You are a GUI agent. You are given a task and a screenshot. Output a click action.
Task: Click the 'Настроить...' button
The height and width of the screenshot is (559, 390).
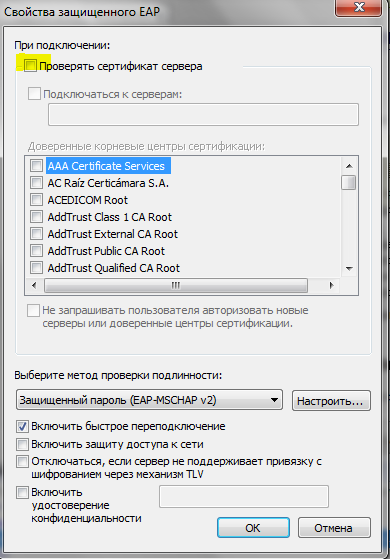pyautogui.click(x=331, y=401)
